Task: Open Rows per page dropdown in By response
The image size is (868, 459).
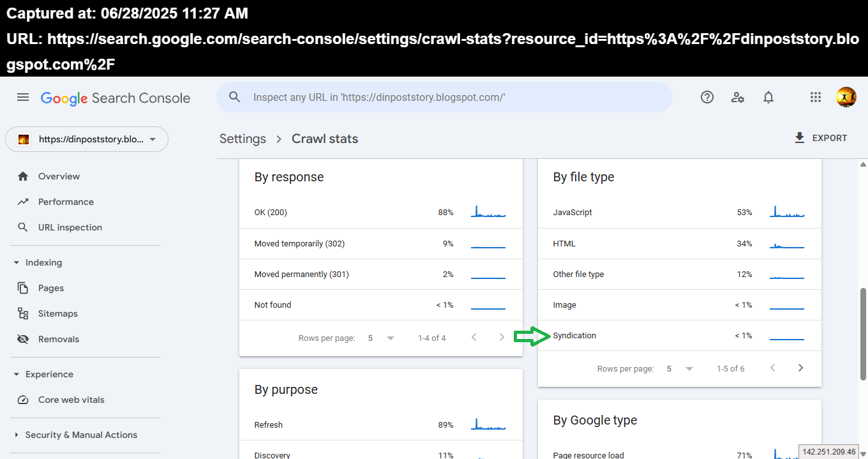Action: [381, 338]
